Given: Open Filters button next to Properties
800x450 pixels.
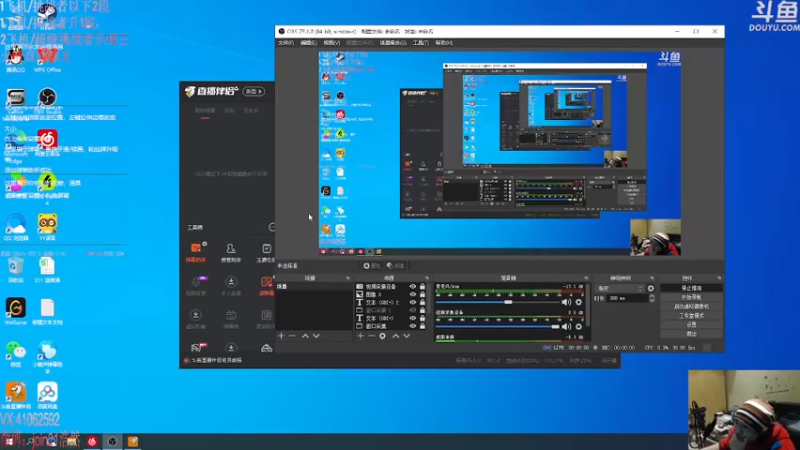Looking at the screenshot, I should (395, 266).
